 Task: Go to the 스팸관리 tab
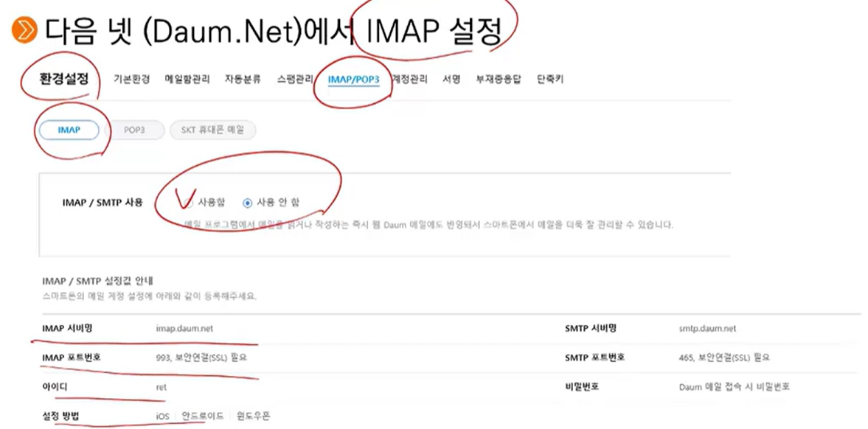pos(295,79)
